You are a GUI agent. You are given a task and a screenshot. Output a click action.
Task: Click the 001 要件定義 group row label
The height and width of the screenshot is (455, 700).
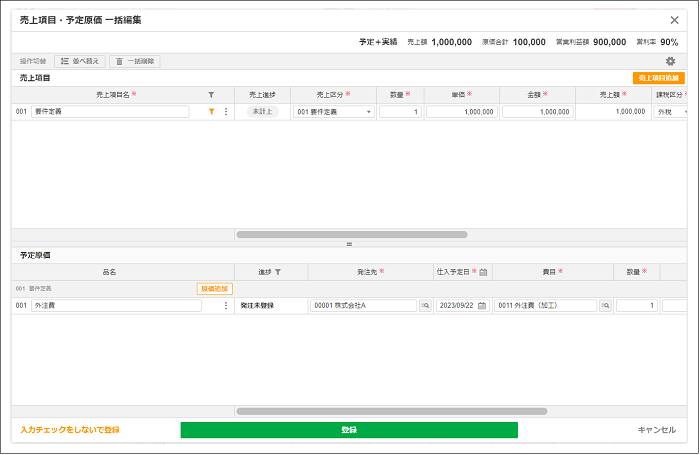[33, 289]
